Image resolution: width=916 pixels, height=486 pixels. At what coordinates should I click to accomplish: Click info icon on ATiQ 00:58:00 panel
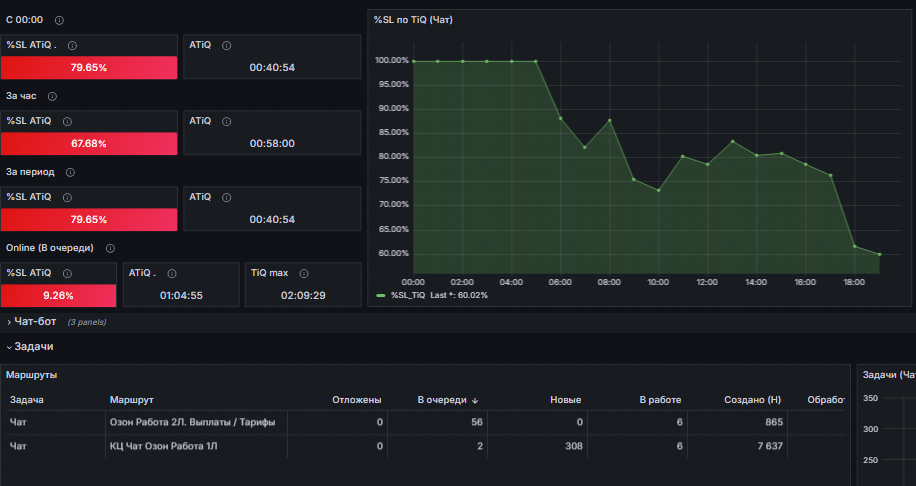pyautogui.click(x=227, y=122)
